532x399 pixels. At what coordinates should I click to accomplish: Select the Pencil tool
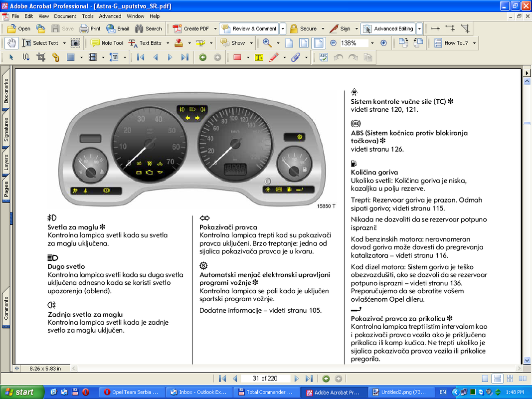click(x=274, y=57)
